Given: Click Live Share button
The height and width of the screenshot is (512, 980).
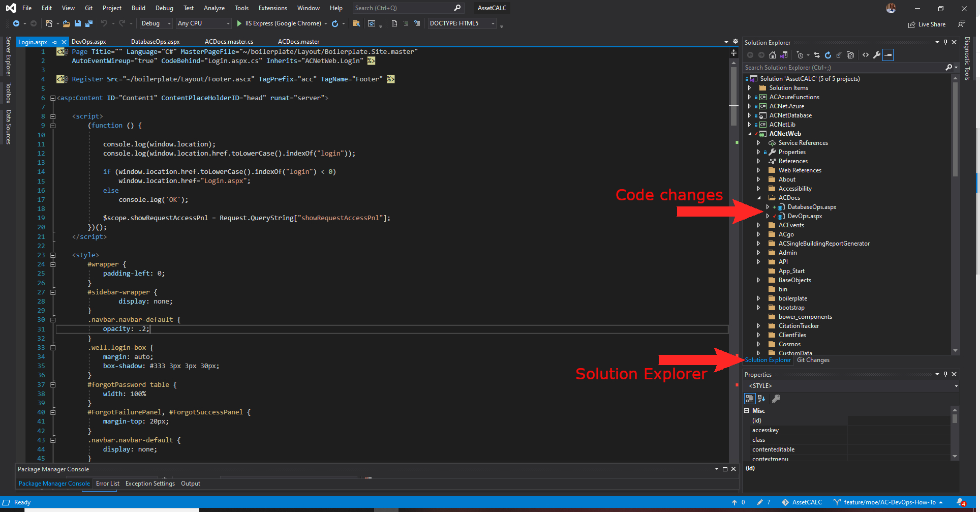Looking at the screenshot, I should coord(927,24).
